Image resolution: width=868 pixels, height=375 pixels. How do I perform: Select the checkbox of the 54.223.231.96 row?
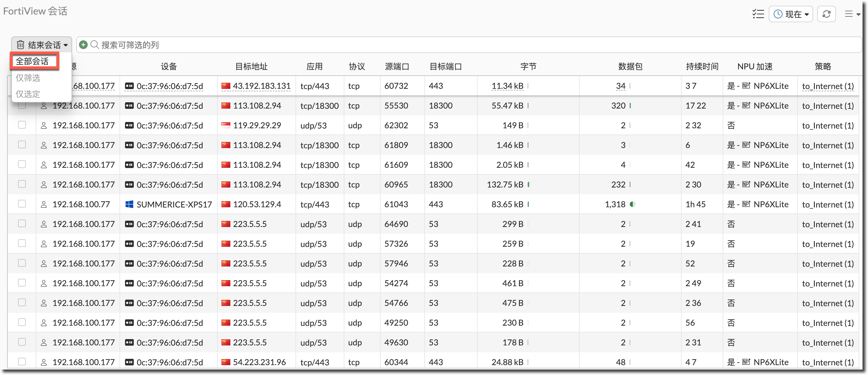pos(22,362)
